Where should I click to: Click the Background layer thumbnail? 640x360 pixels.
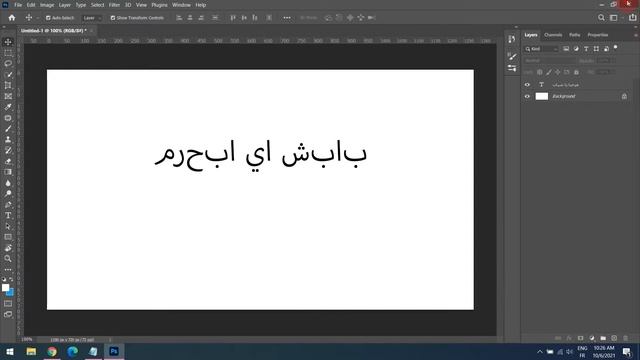tap(542, 96)
